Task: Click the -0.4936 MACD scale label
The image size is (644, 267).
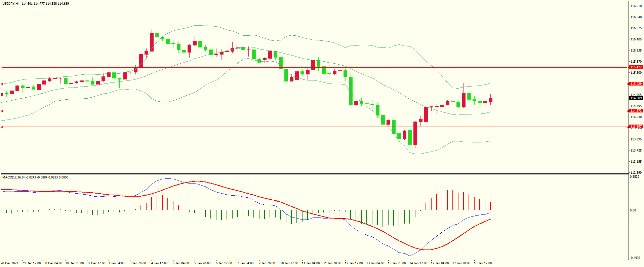Action: [x=635, y=258]
